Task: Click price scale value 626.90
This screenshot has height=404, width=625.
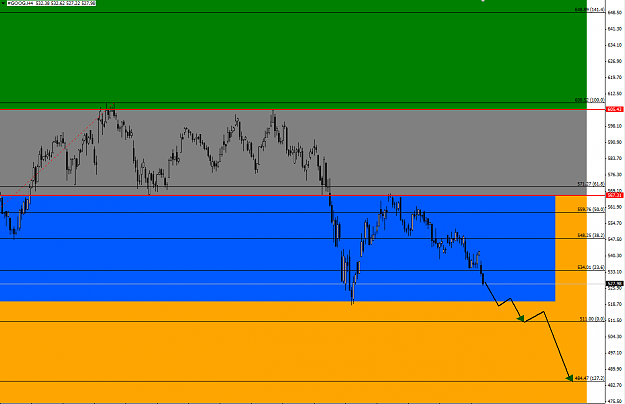Action: click(x=614, y=61)
